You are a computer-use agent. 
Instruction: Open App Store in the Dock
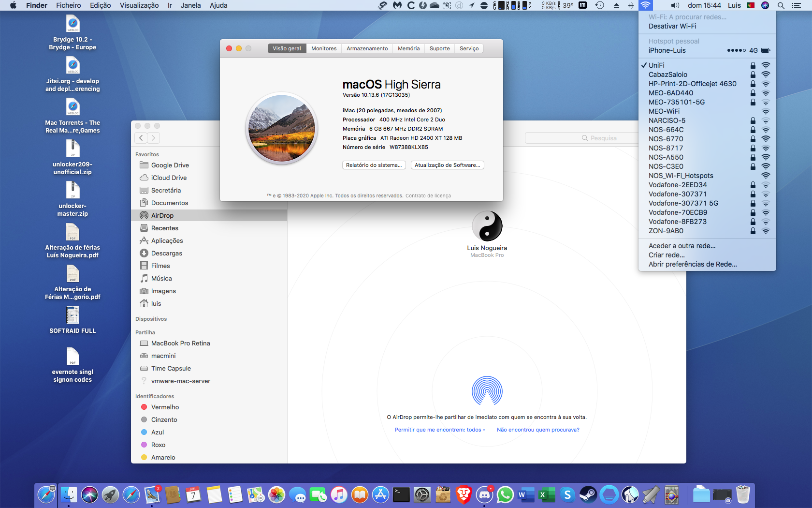pos(380,494)
